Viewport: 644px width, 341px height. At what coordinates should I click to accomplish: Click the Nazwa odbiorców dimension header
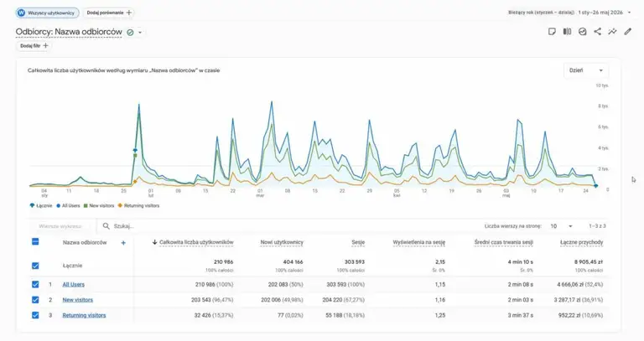85,242
